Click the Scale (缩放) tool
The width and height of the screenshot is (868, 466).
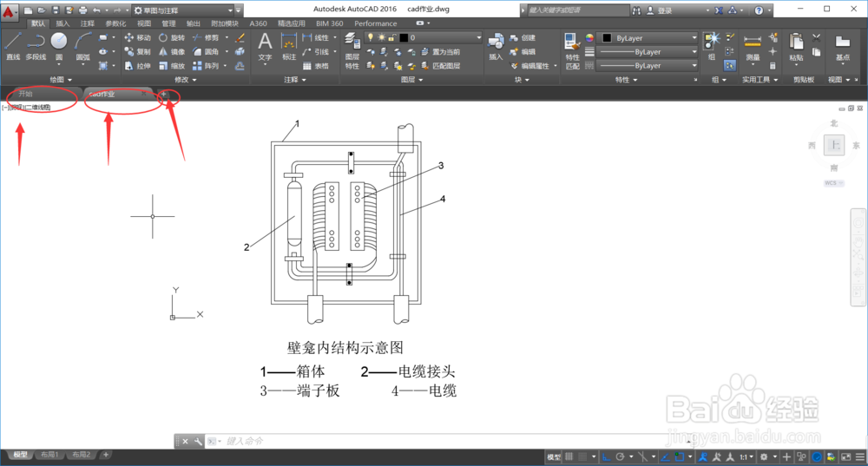172,66
